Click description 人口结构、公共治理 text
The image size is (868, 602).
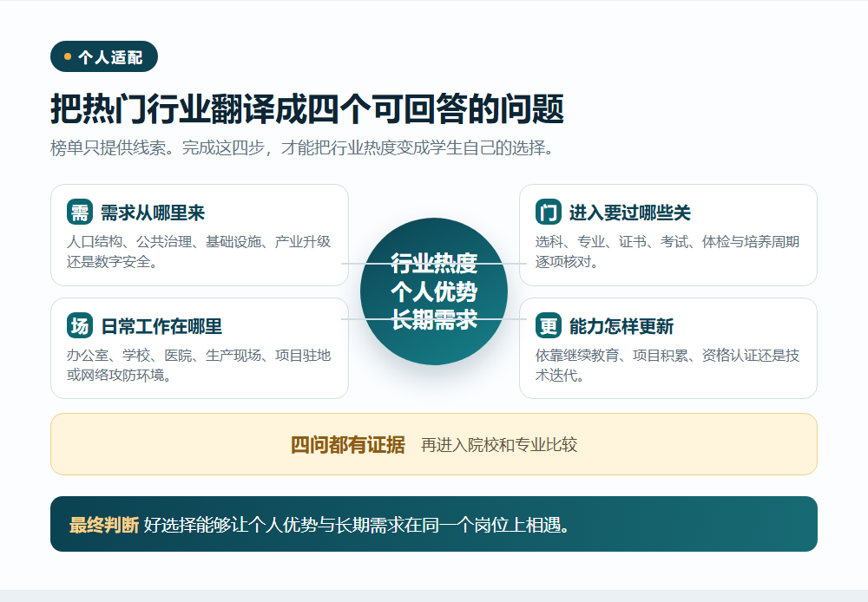coord(199,252)
